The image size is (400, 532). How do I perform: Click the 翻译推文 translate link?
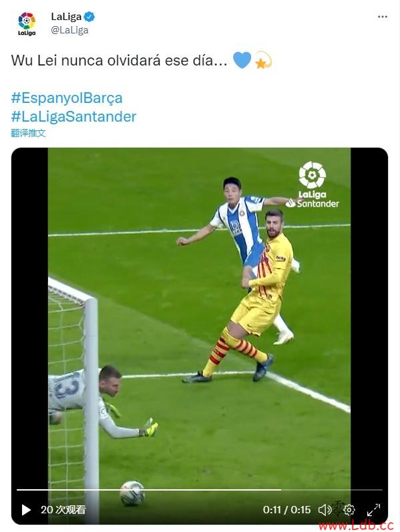[x=28, y=133]
